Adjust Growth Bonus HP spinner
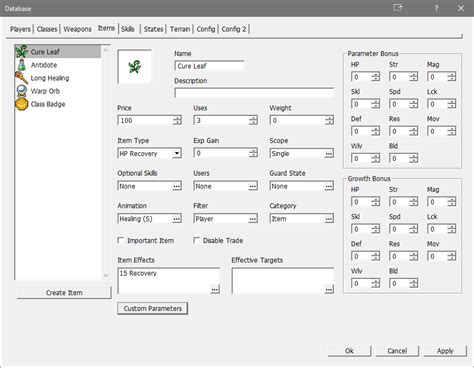Viewport: 474px width, 368px height. [376, 202]
